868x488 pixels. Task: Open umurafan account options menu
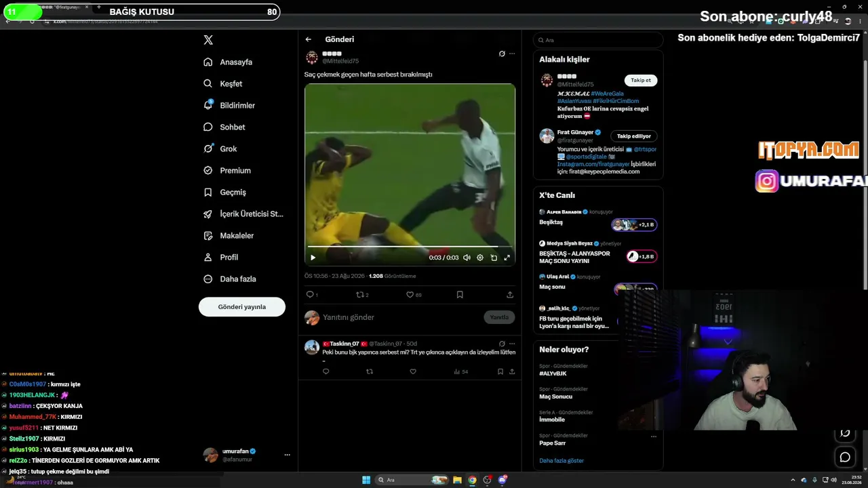[x=287, y=455]
